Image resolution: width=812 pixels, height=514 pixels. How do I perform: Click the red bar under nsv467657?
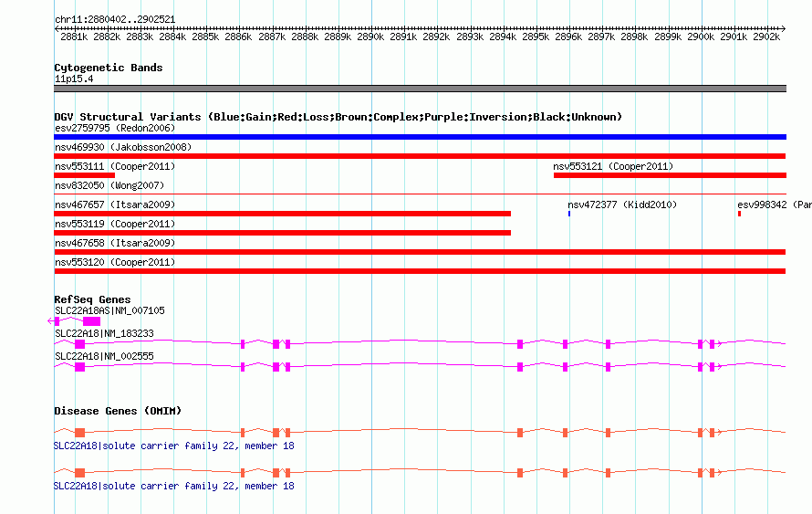pyautogui.click(x=282, y=214)
